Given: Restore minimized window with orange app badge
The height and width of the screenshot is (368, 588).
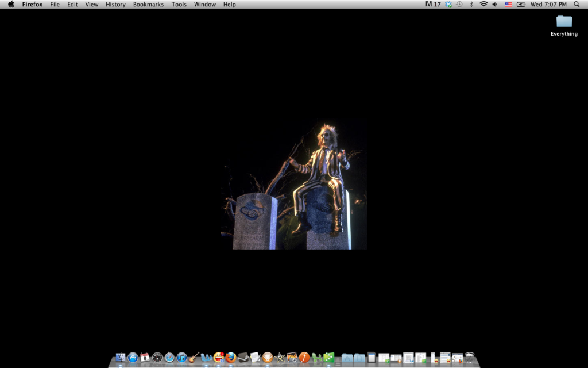Looking at the screenshot, I should [x=396, y=358].
